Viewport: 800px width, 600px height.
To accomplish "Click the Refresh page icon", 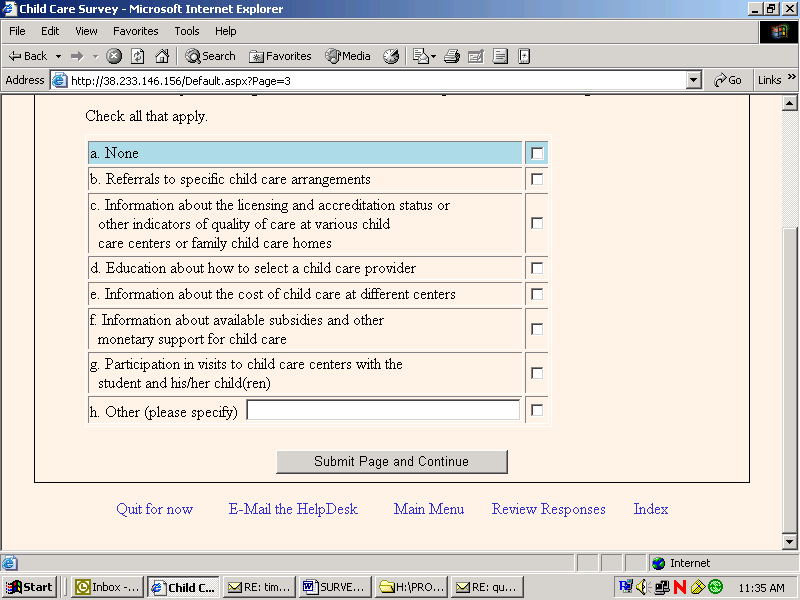I will [x=138, y=56].
